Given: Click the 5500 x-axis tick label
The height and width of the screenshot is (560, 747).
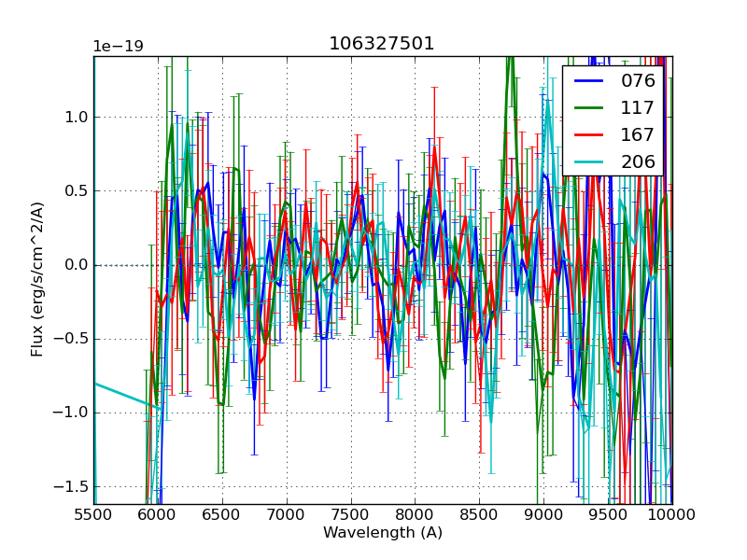Looking at the screenshot, I should [93, 514].
